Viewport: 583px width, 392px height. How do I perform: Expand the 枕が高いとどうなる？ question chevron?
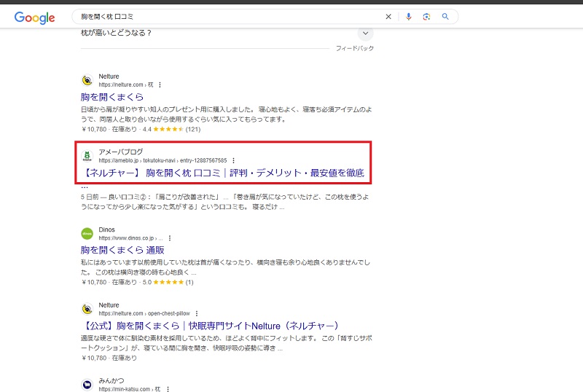point(366,33)
